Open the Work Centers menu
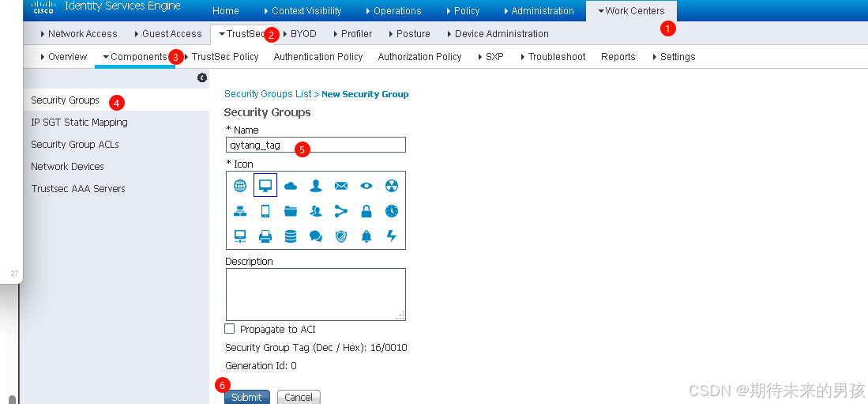 (x=631, y=10)
